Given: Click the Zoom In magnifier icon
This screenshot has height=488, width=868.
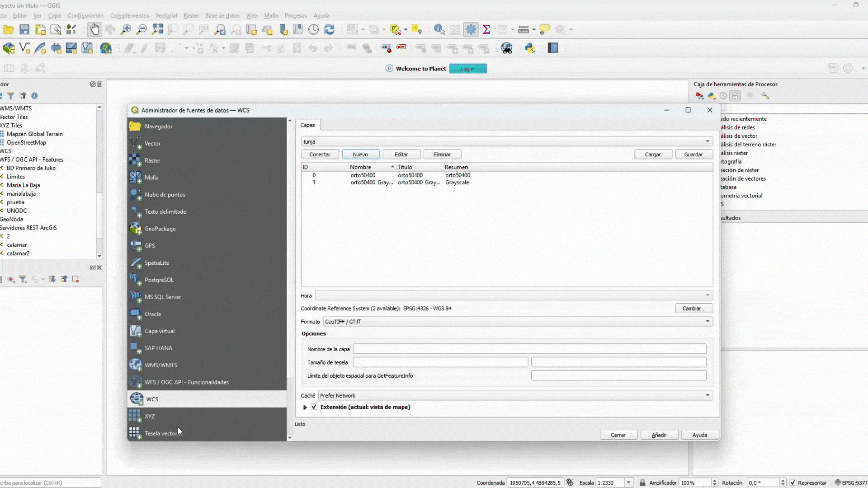Looking at the screenshot, I should pyautogui.click(x=126, y=30).
